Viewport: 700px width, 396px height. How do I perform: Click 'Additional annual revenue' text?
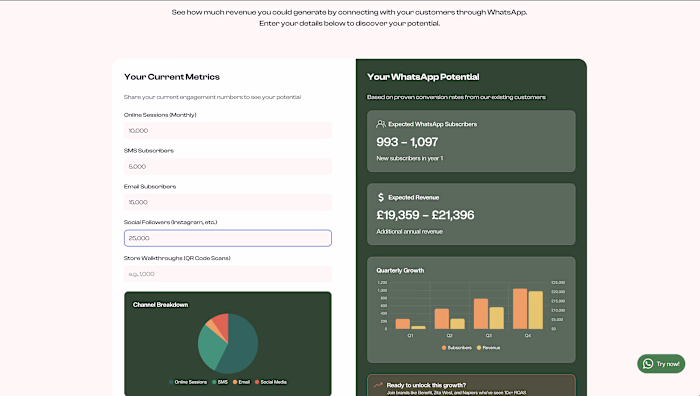coord(409,231)
